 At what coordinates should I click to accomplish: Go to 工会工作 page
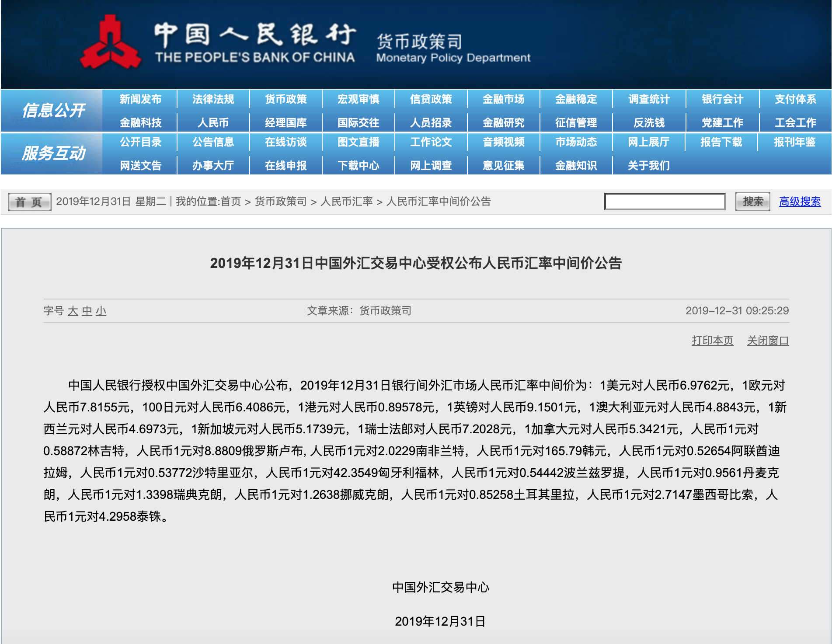pyautogui.click(x=796, y=123)
